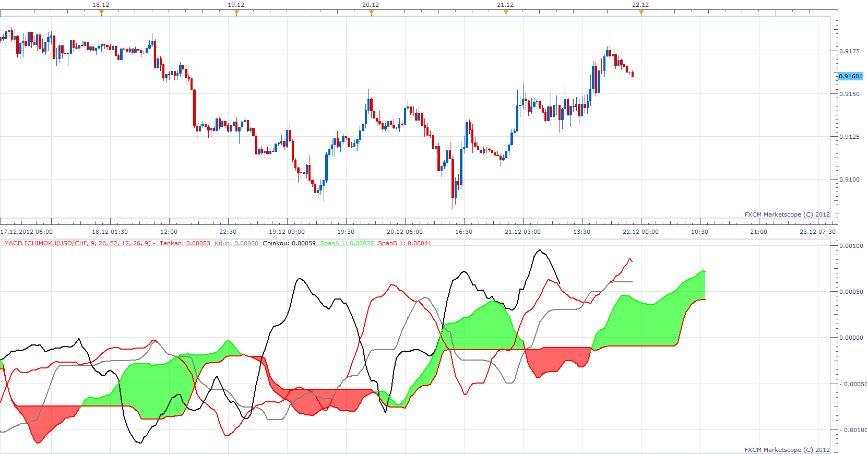Click the 22.12 00:00 time label

[x=640, y=232]
